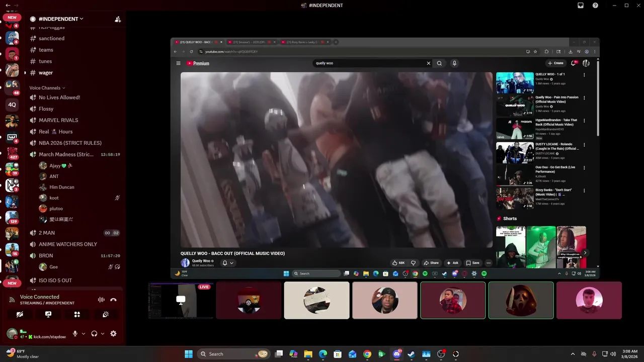Open Google Chrome from Windows taskbar
644x362 pixels.
(x=367, y=354)
